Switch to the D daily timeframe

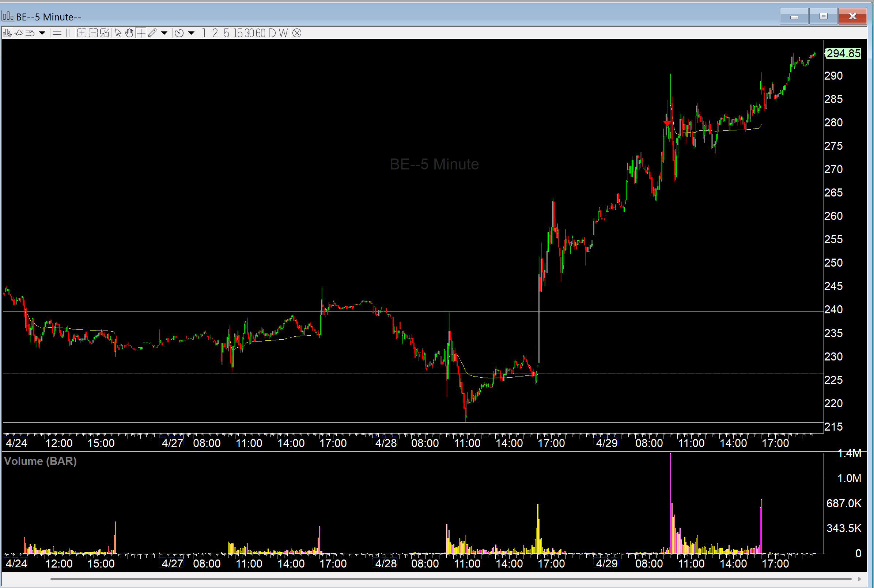272,33
